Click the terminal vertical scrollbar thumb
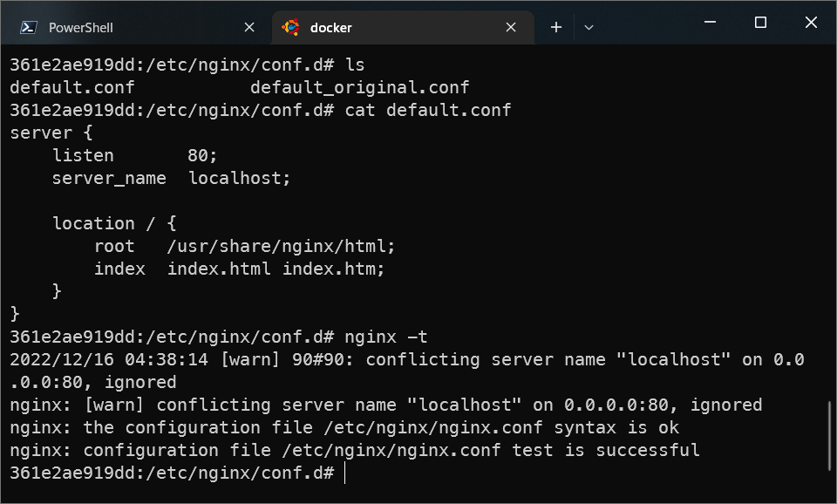Screen dimensions: 837x504 [x=829, y=436]
